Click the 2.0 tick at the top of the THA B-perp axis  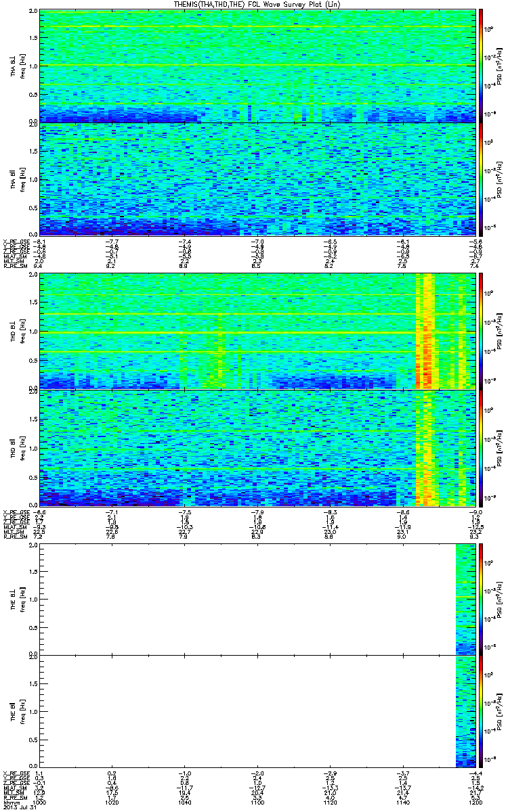[33, 12]
